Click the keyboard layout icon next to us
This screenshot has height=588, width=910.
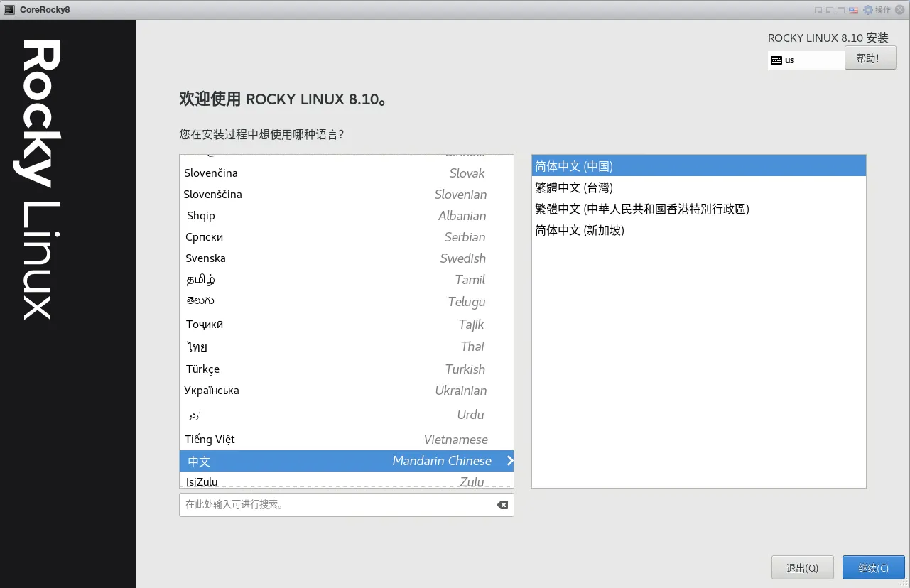coord(776,60)
